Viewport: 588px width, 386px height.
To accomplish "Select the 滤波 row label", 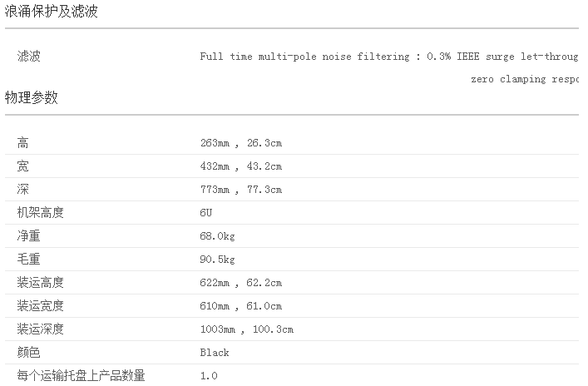I will (x=29, y=57).
